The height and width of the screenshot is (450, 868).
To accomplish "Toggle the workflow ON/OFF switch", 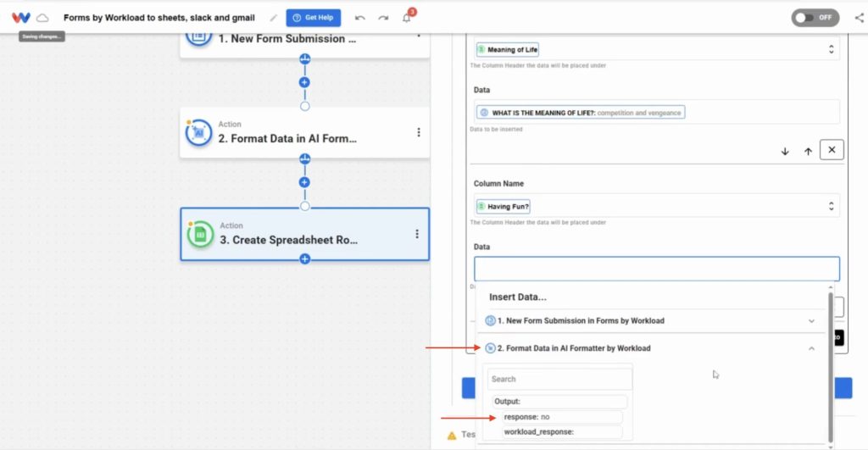I will pyautogui.click(x=815, y=18).
